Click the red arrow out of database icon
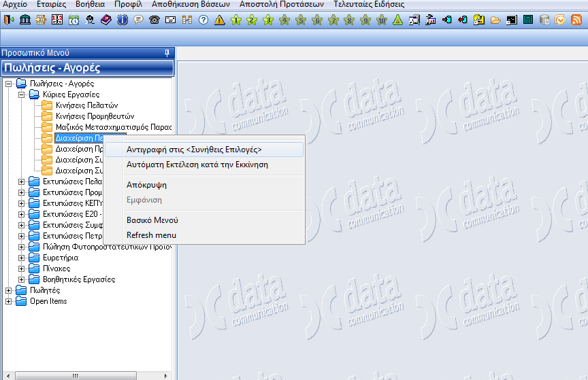588x380 pixels. [x=463, y=20]
